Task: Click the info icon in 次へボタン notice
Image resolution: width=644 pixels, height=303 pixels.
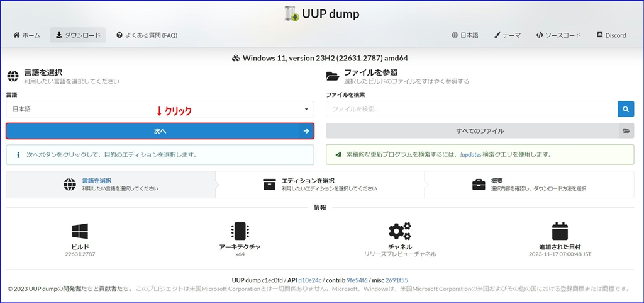Action: (x=18, y=155)
